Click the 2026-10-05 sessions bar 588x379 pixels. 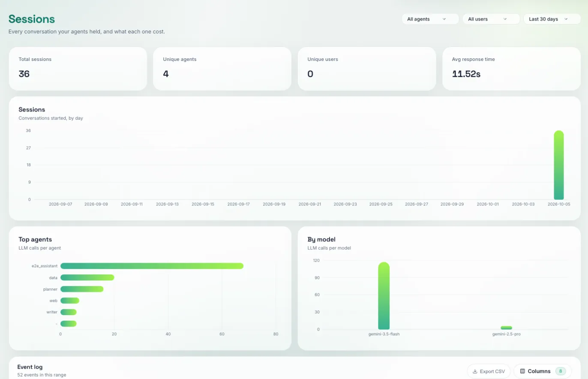click(558, 165)
